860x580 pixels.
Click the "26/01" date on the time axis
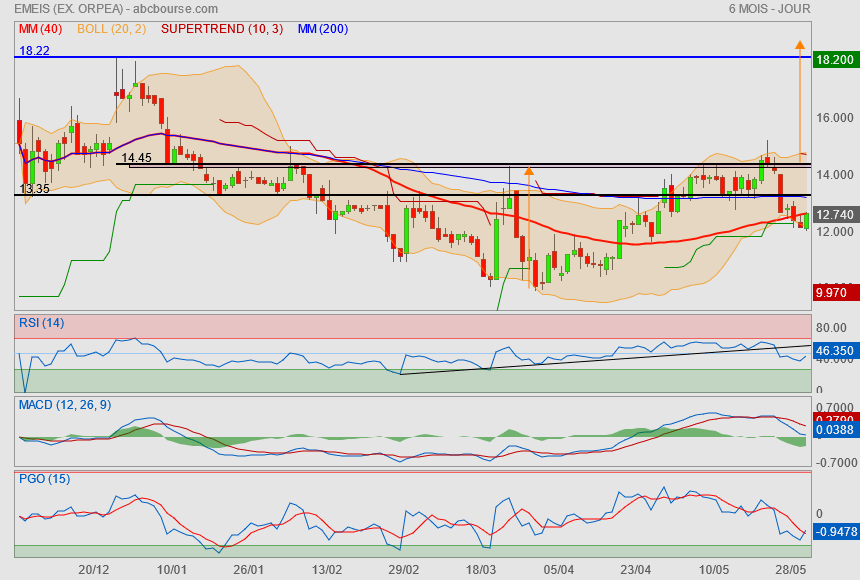pos(248,570)
